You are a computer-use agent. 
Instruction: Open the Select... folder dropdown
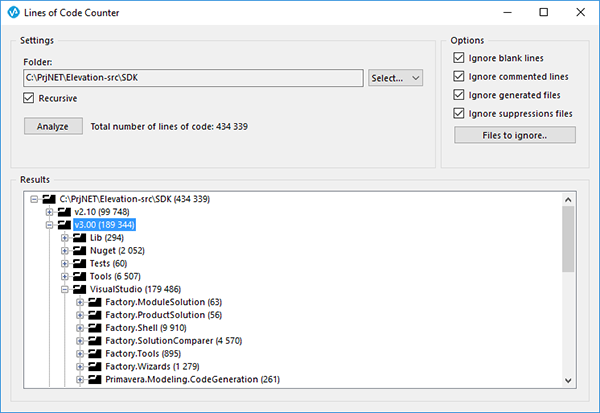pos(395,78)
